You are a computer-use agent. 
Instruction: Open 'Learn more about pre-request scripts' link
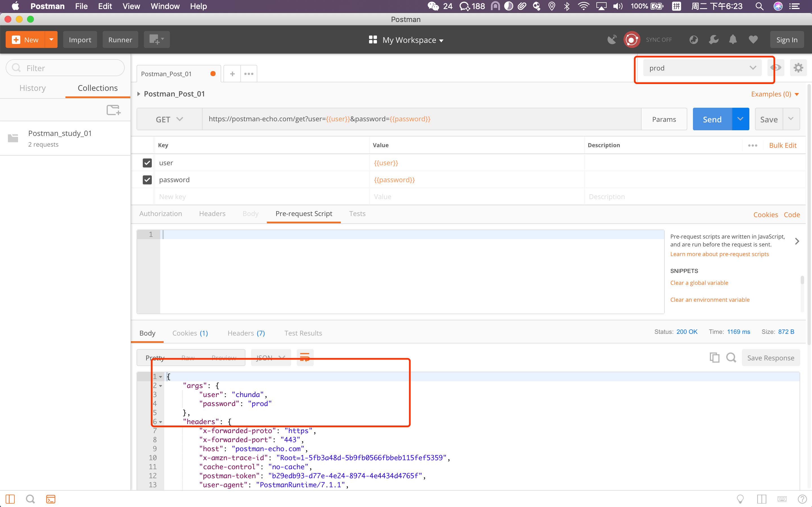(719, 254)
